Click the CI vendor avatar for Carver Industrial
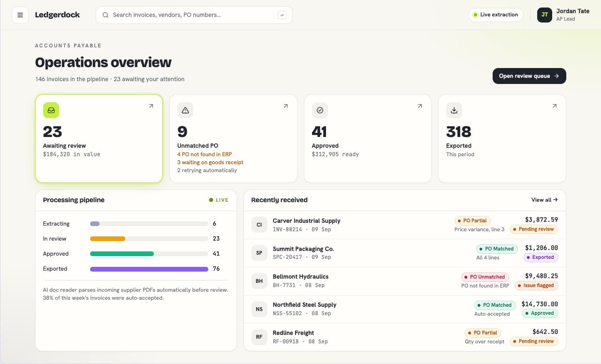This screenshot has height=364, width=601. (259, 225)
